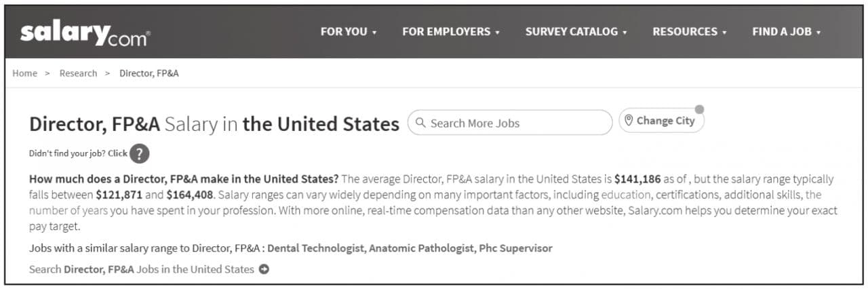Open the Research breadcrumb link
This screenshot has height=289, width=868.
78,73
